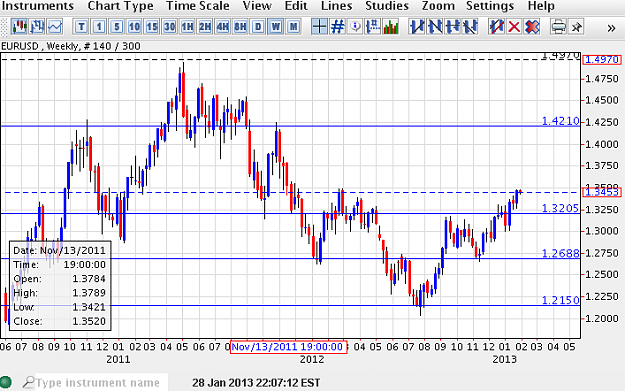Click the clock showing 28 Jan 2013
Image resolution: width=625 pixels, height=391 pixels.
(256, 383)
